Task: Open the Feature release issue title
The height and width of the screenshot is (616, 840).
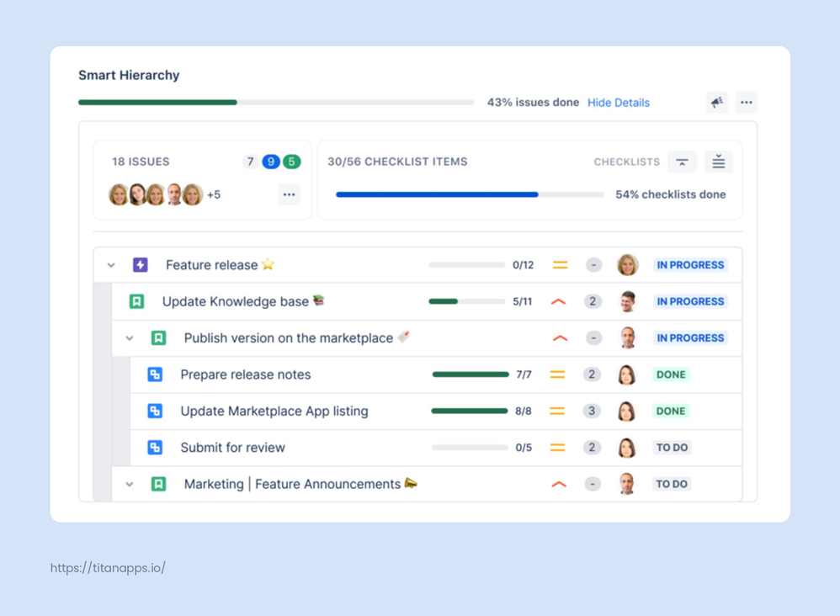Action: tap(211, 265)
